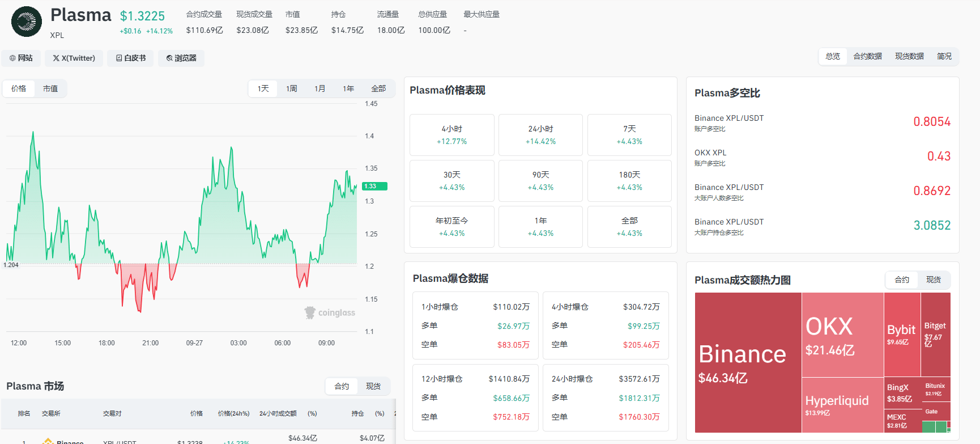980x444 pixels.
Task: Click the MEXC heatmap block
Action: coord(902,421)
